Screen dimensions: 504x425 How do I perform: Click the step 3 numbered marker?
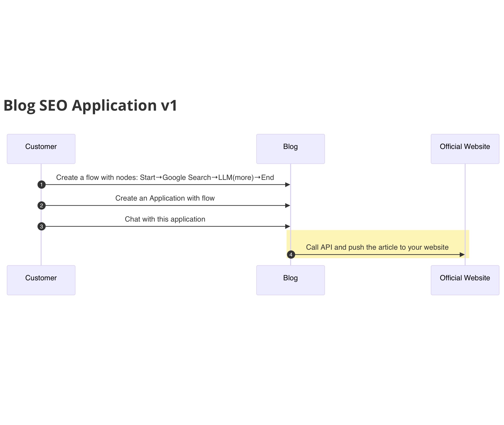41,226
